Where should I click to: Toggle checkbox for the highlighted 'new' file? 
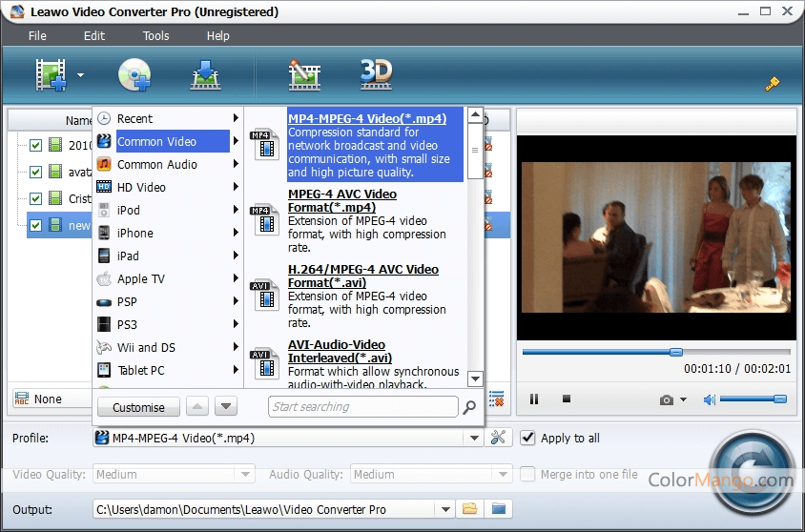tap(35, 226)
